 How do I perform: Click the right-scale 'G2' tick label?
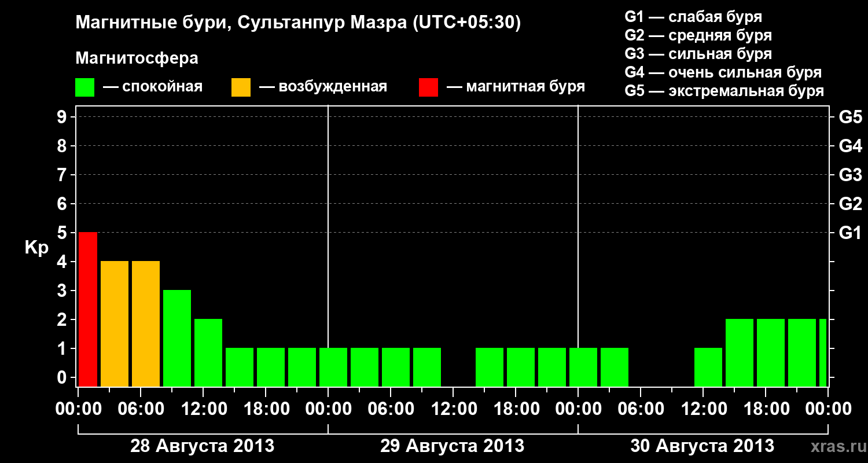[850, 204]
